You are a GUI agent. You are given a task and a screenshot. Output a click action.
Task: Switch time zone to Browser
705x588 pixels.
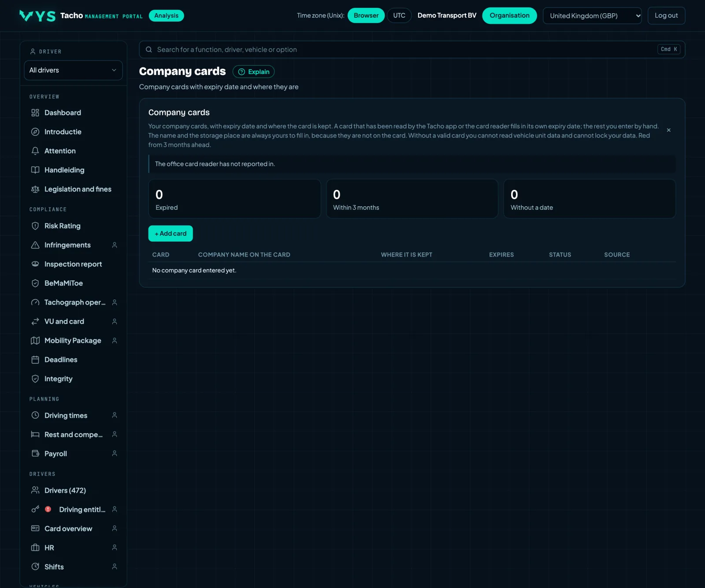click(x=366, y=15)
